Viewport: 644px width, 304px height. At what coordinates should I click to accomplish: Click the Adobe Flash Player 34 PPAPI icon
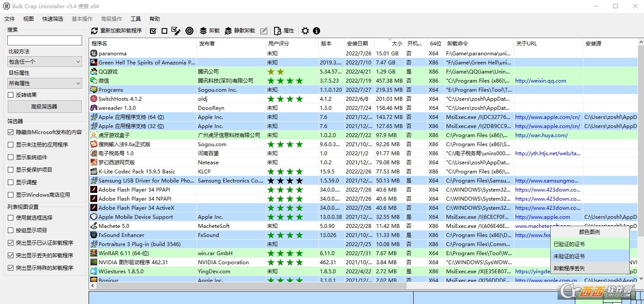[94, 190]
